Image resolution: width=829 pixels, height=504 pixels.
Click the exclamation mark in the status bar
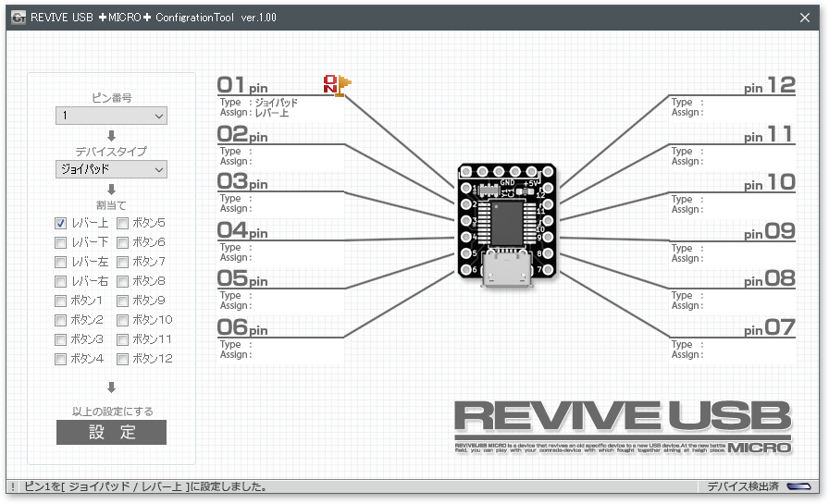(13, 487)
